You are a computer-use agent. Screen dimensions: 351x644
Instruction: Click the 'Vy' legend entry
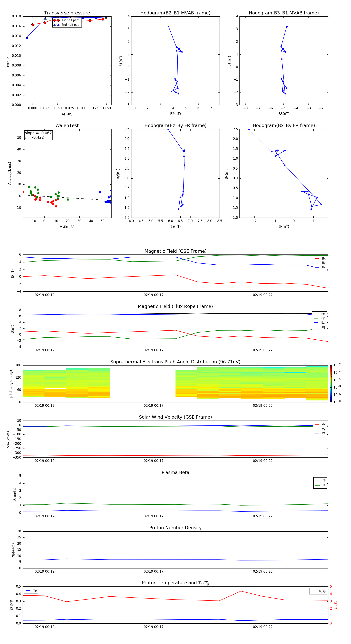pos(320,429)
